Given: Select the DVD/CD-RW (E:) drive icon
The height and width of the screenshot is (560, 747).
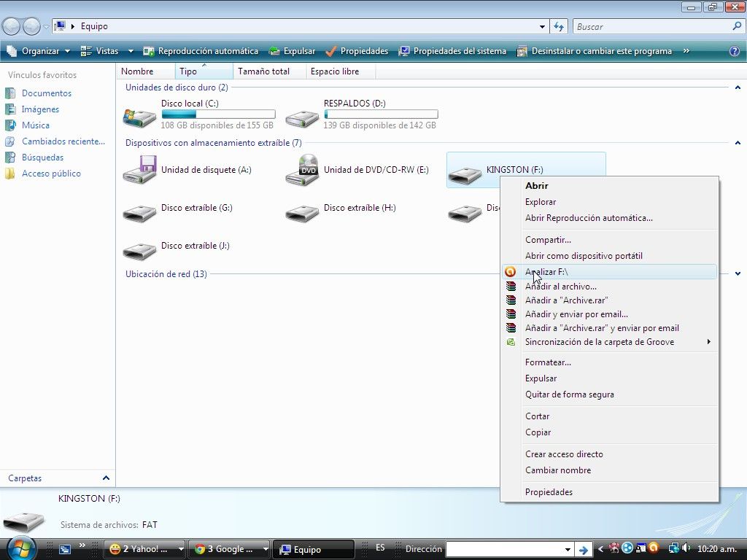Looking at the screenshot, I should 302,170.
